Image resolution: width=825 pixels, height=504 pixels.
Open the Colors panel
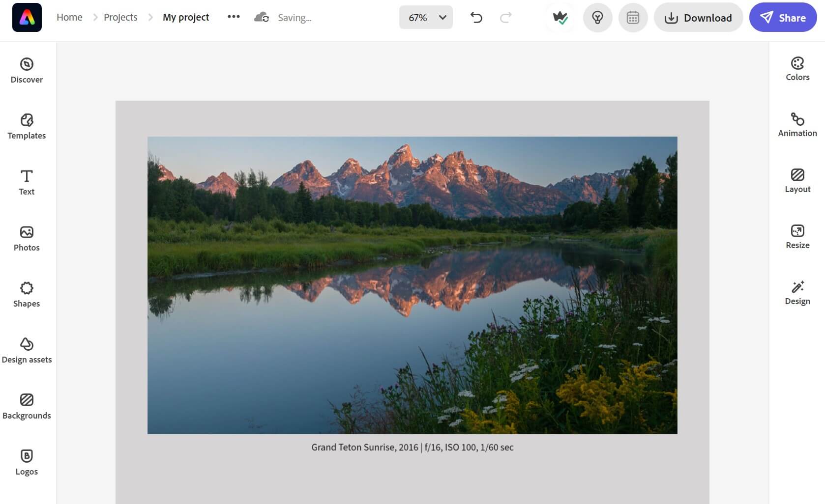tap(797, 69)
